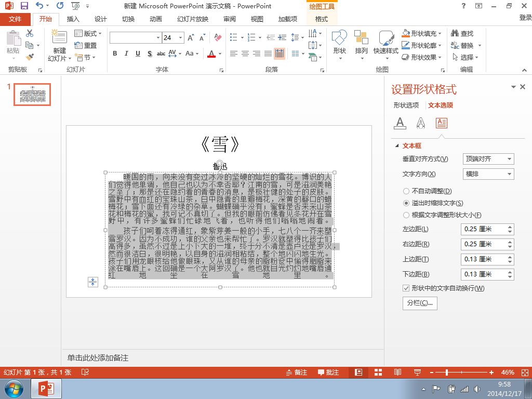The image size is (532, 399).
Task: Align text to the right
Action: click(257, 54)
